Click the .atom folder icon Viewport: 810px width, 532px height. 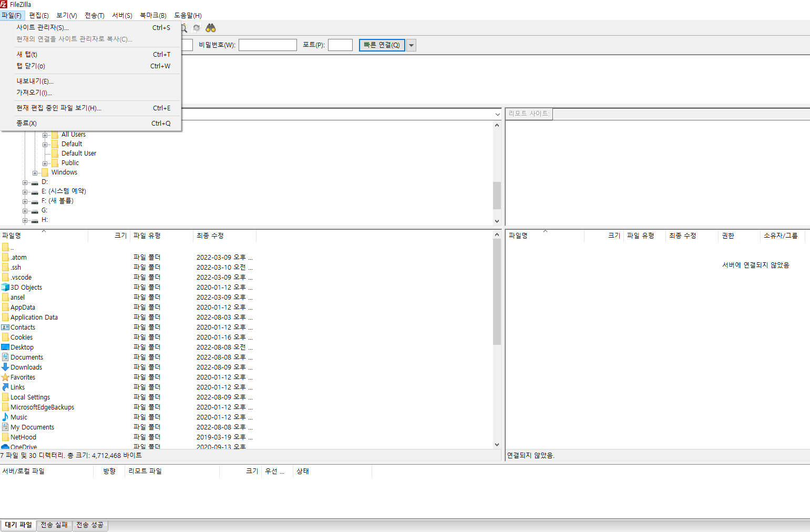pos(5,257)
